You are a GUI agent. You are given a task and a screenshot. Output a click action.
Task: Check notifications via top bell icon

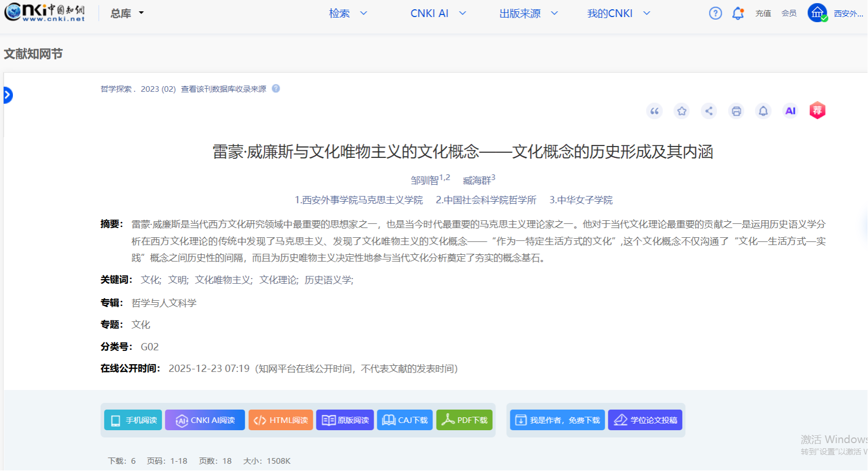pos(737,13)
